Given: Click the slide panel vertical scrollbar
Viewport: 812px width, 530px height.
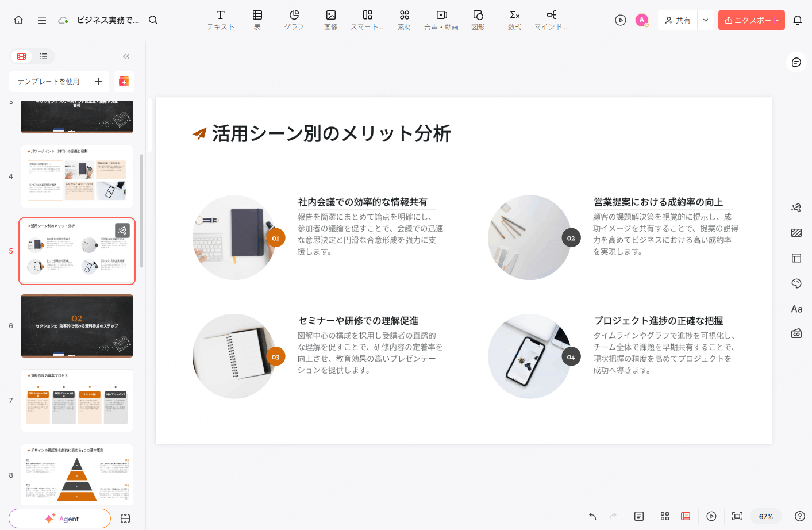Looking at the screenshot, I should [141, 210].
